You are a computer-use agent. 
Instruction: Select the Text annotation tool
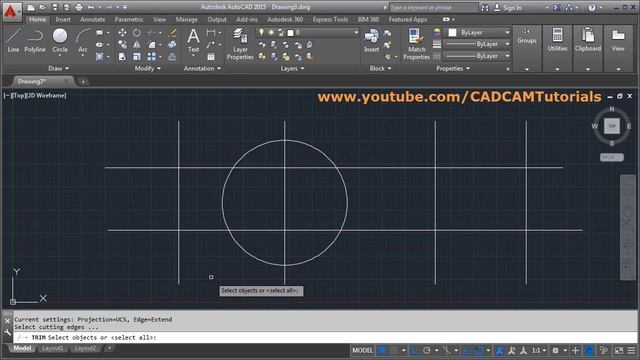coord(193,40)
